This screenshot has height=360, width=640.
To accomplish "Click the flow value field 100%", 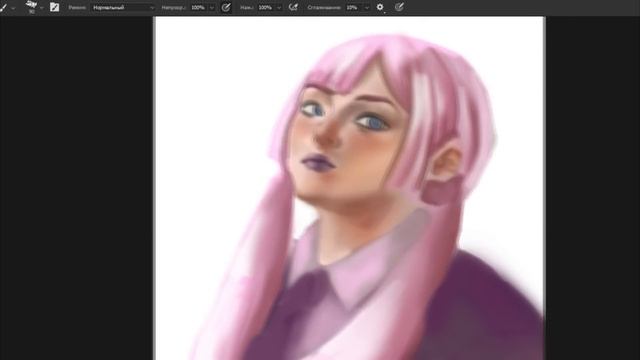I will click(x=265, y=8).
